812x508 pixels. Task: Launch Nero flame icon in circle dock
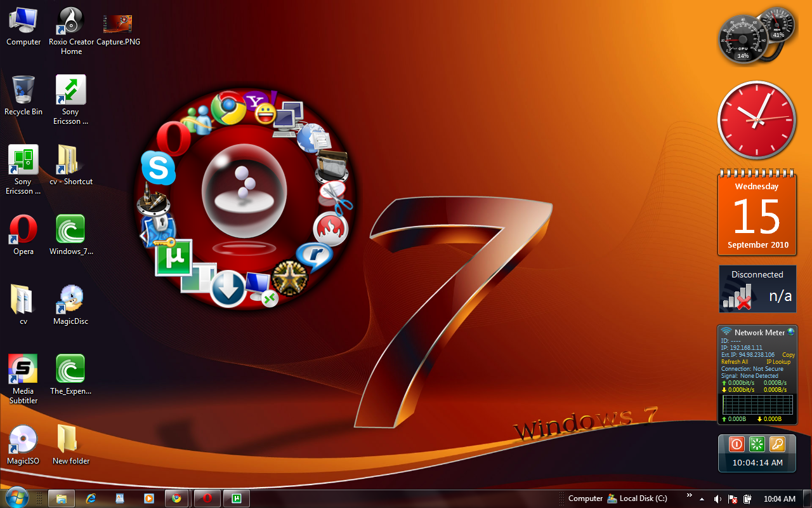(330, 229)
